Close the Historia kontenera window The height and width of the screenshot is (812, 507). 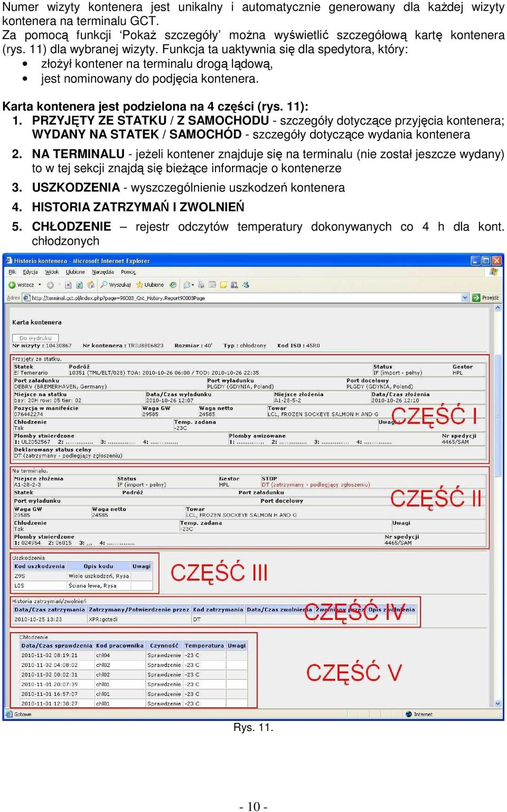tap(496, 261)
